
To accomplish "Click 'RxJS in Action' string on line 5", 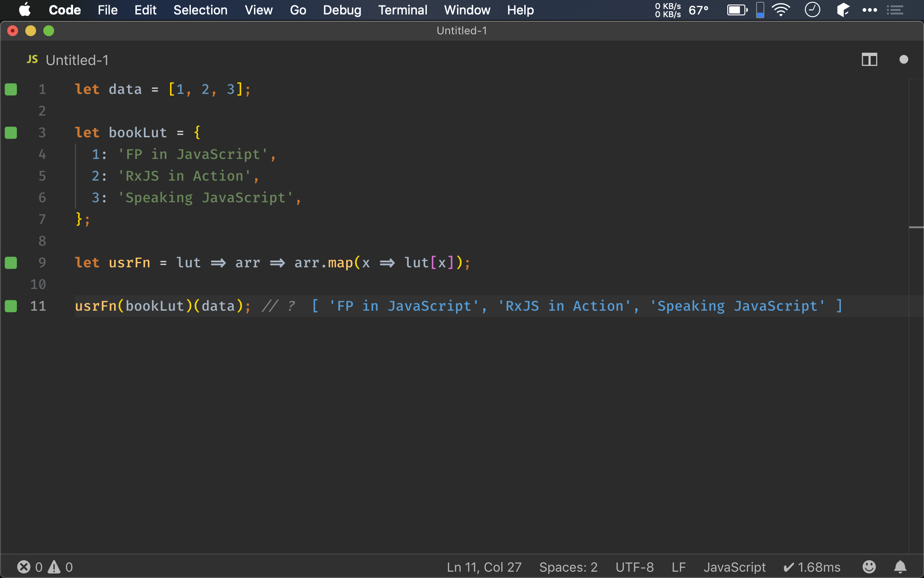I will point(184,176).
